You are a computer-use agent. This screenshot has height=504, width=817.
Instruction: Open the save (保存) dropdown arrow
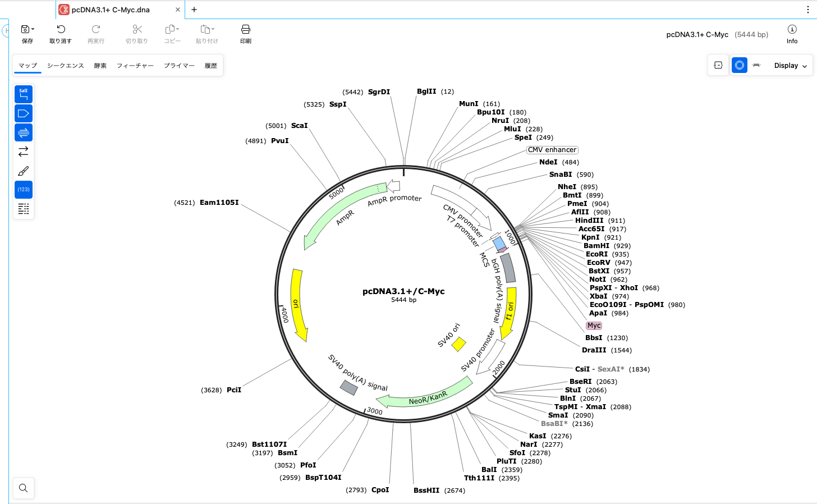click(33, 29)
